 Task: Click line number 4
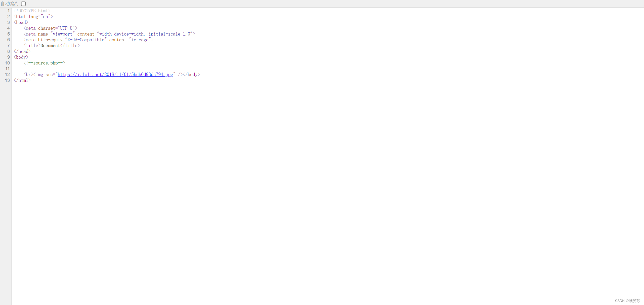pos(8,28)
